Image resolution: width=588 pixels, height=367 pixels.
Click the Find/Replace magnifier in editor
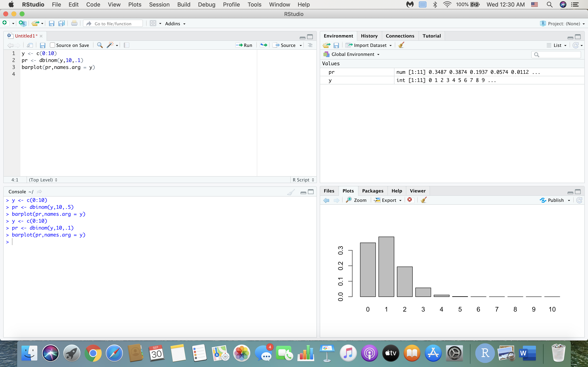point(100,45)
